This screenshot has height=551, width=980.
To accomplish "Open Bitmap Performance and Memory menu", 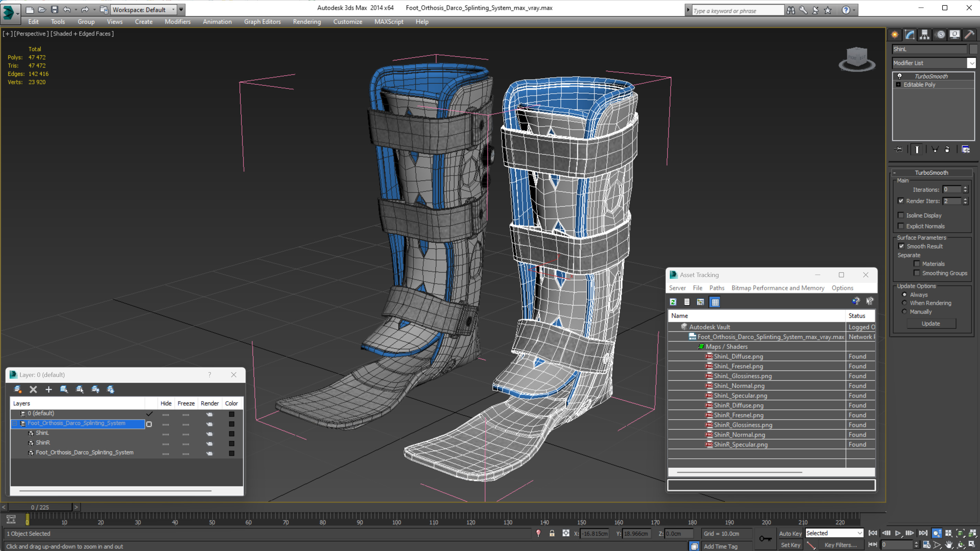I will point(778,288).
